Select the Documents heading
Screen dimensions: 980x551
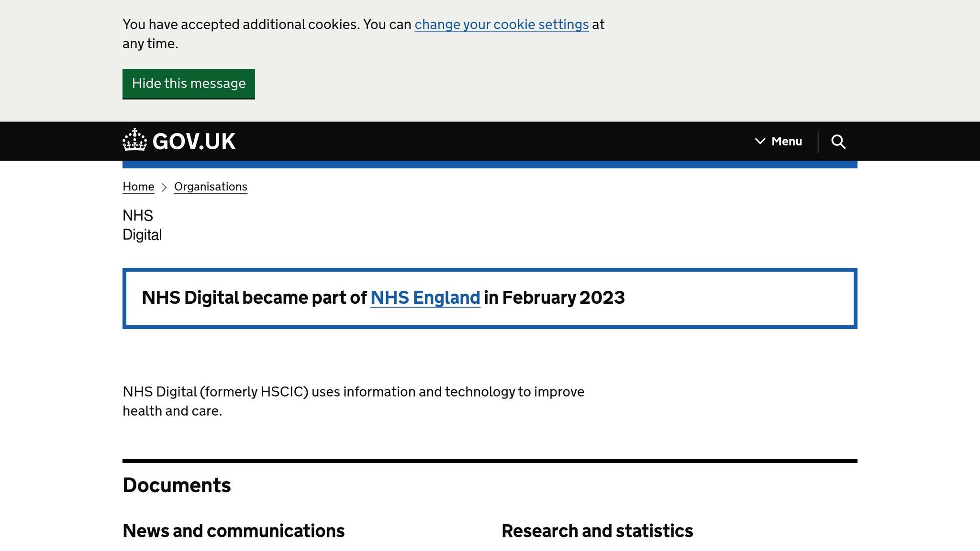tap(177, 485)
